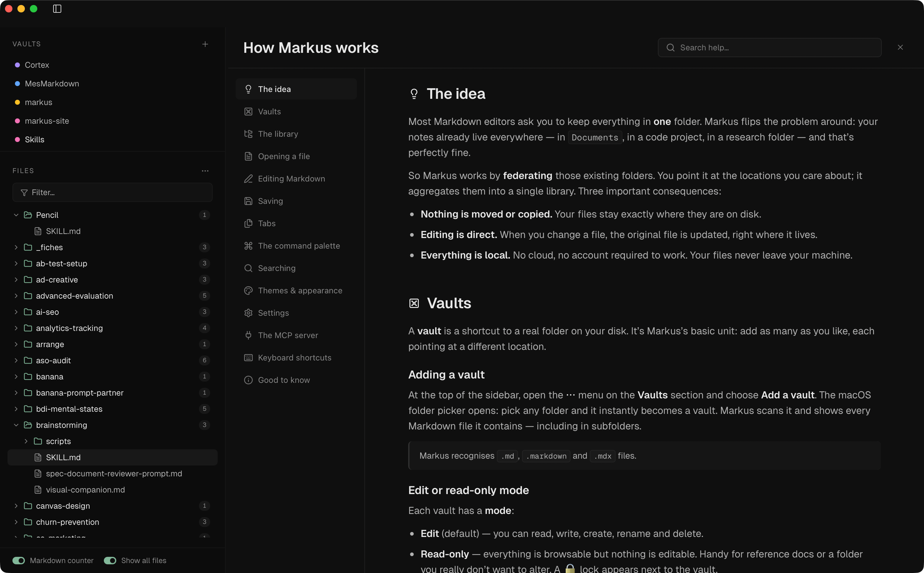Select the markus-site vault

[x=112, y=121]
